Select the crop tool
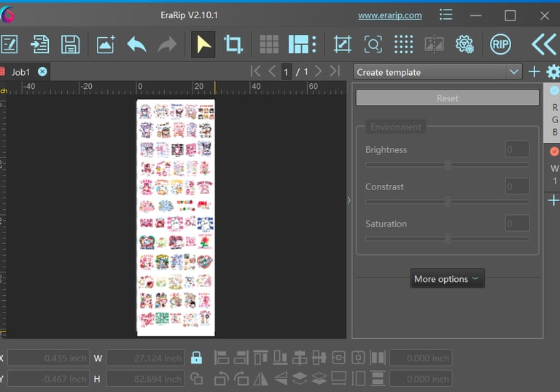This screenshot has height=392, width=560. [x=233, y=44]
